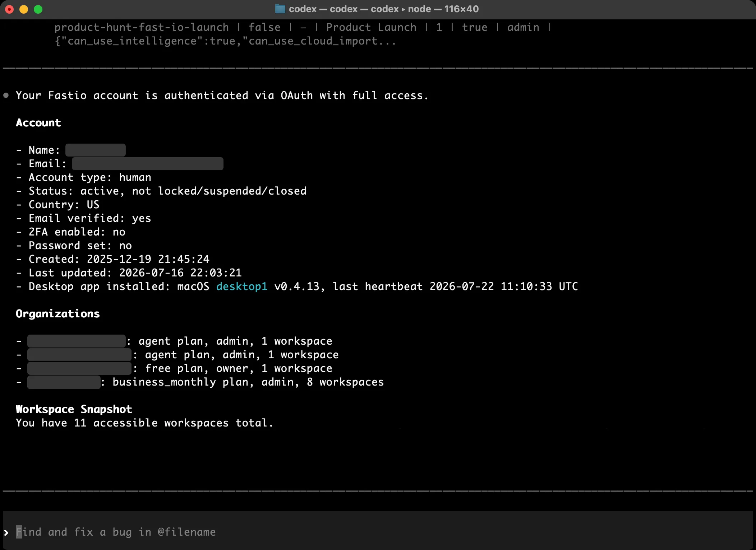Click 'product-hunt-fast-io-launch' table row text
The width and height of the screenshot is (756, 550).
142,27
